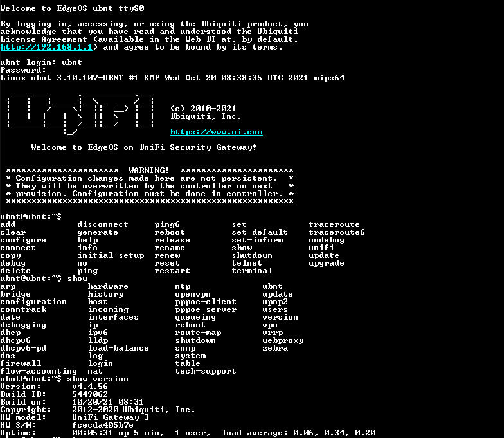Click the 'ntp' show option

click(x=183, y=287)
